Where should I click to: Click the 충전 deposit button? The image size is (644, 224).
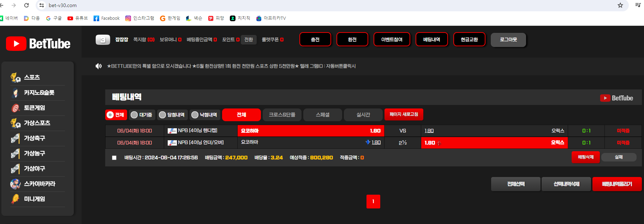click(x=315, y=40)
